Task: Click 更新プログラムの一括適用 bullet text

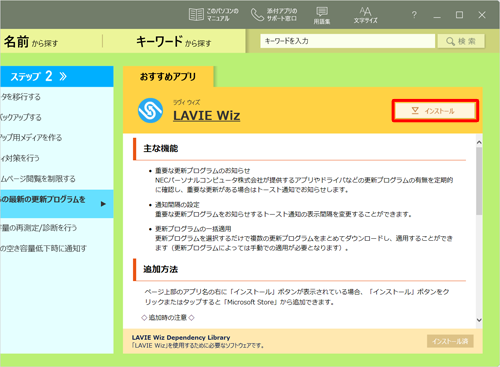Action: 193,229
